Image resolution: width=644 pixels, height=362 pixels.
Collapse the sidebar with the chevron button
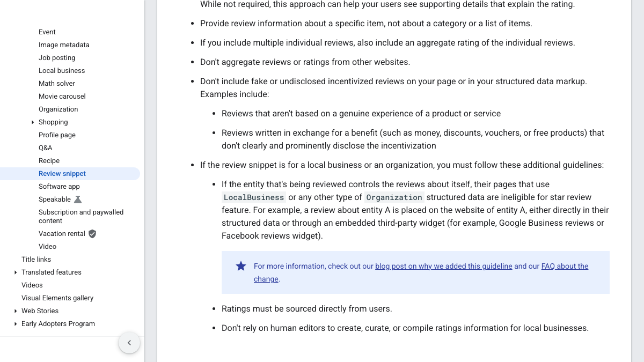pyautogui.click(x=129, y=343)
